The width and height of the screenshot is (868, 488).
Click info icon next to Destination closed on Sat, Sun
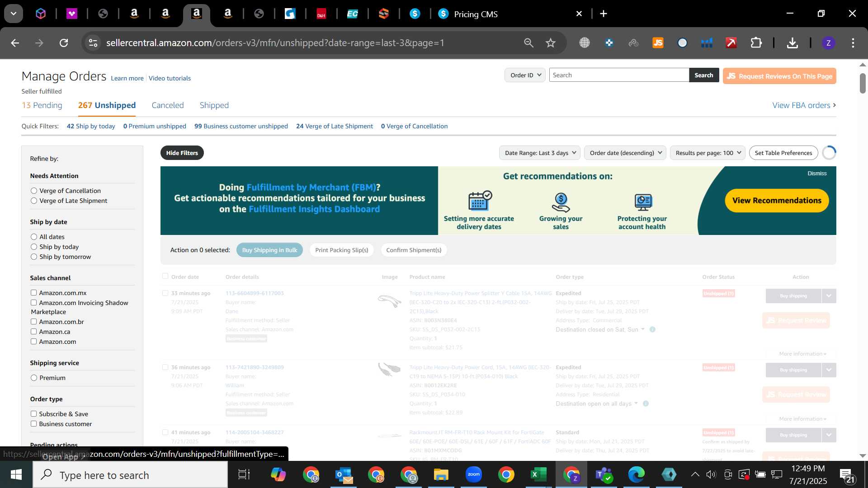coord(652,329)
